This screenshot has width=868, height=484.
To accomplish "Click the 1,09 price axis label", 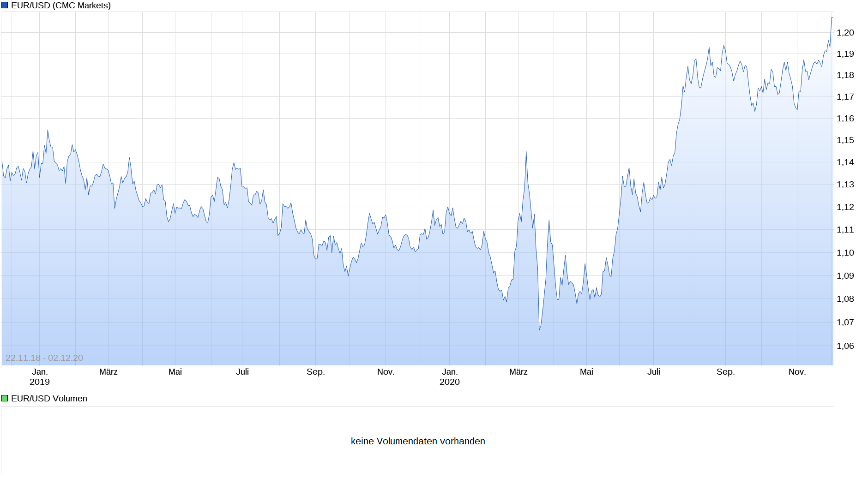I will click(x=845, y=276).
